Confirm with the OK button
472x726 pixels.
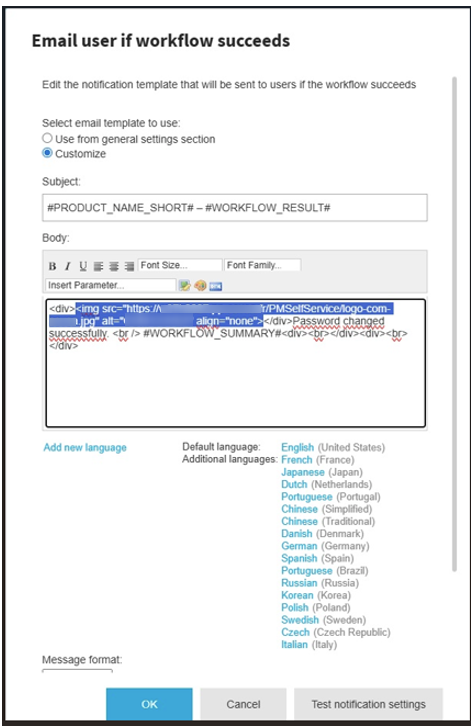tap(149, 704)
